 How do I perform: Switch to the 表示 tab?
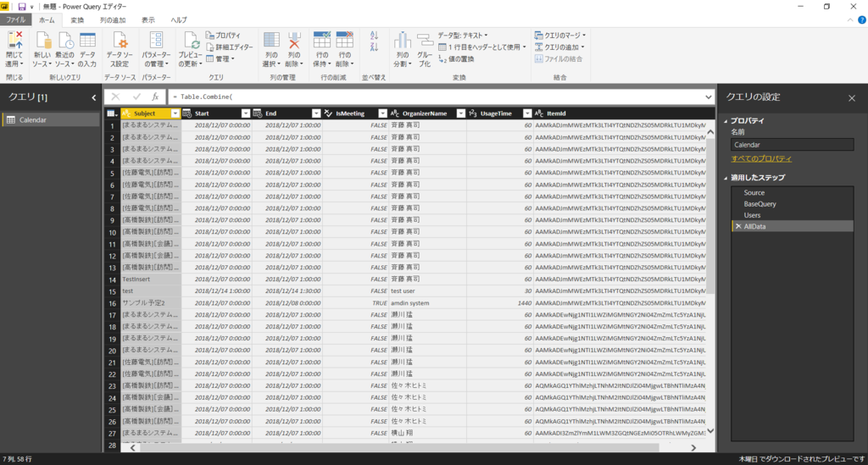point(147,20)
